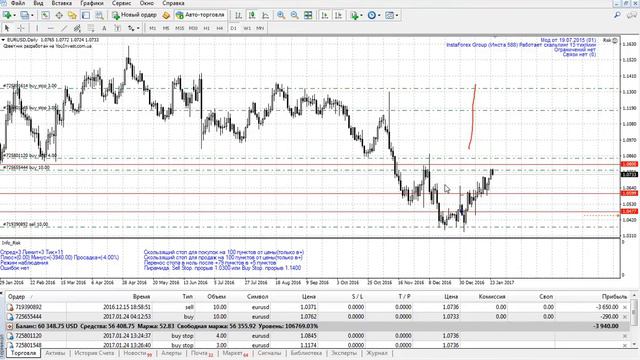Image resolution: width=640 pixels, height=360 pixels.
Task: Switch to H4 timeframe
Action: tap(220, 28)
